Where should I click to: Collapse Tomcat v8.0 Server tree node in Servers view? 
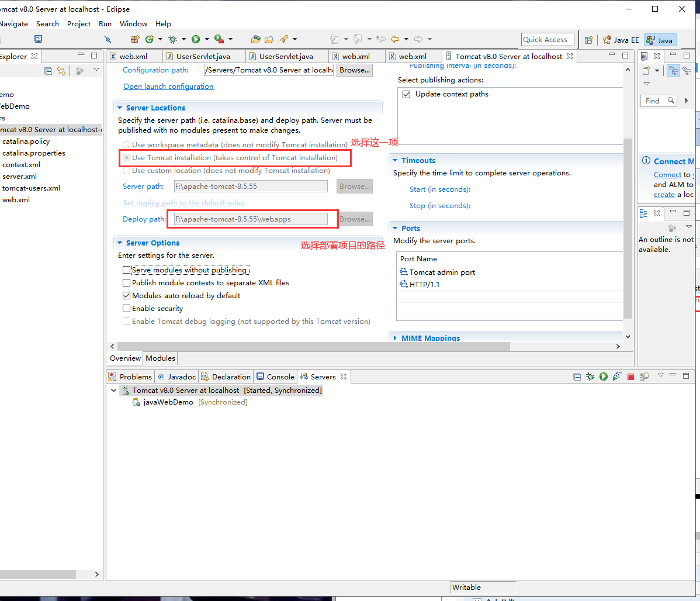(113, 391)
